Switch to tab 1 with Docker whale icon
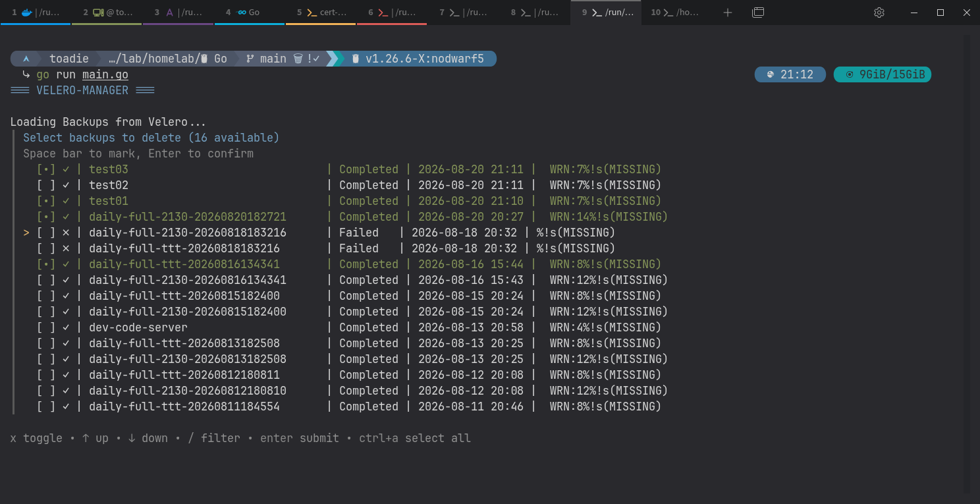Screen dimensions: 980x504 36,13
